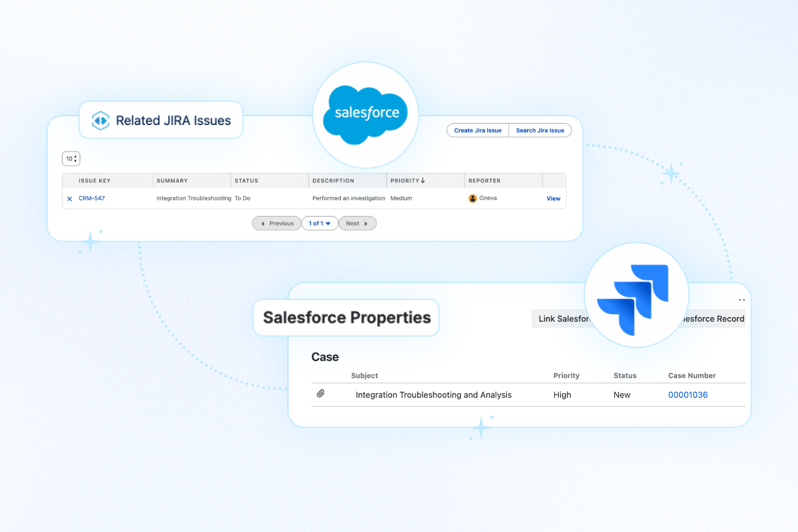Sort by the Issue Key column header
The image size is (798, 532).
tap(95, 181)
